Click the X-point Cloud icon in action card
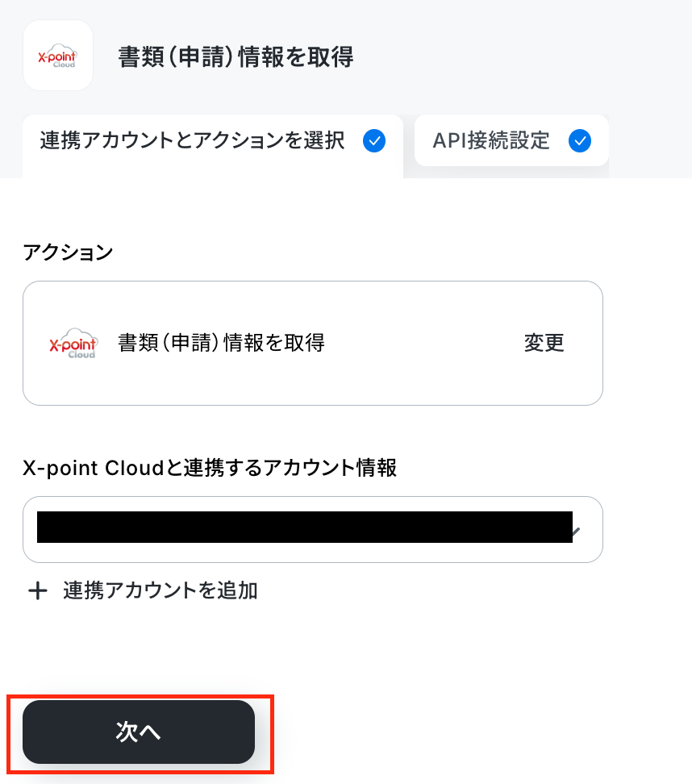Viewport: 692px width, 784px height. (x=73, y=344)
